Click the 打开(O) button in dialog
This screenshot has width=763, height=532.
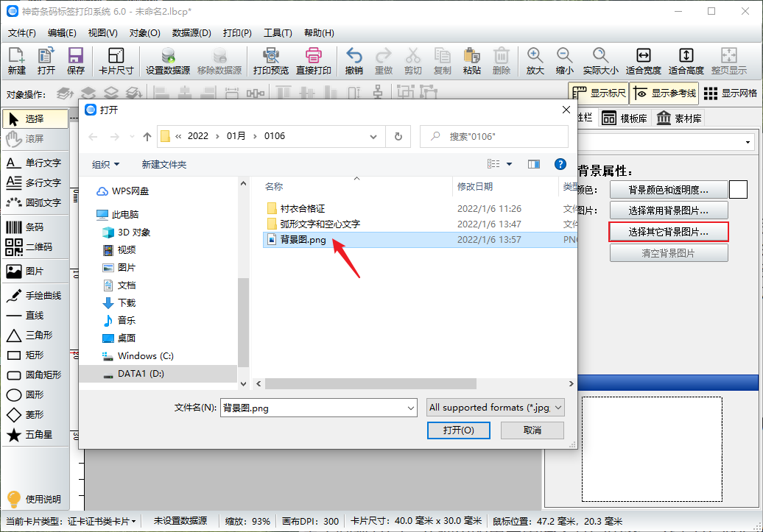[458, 430]
